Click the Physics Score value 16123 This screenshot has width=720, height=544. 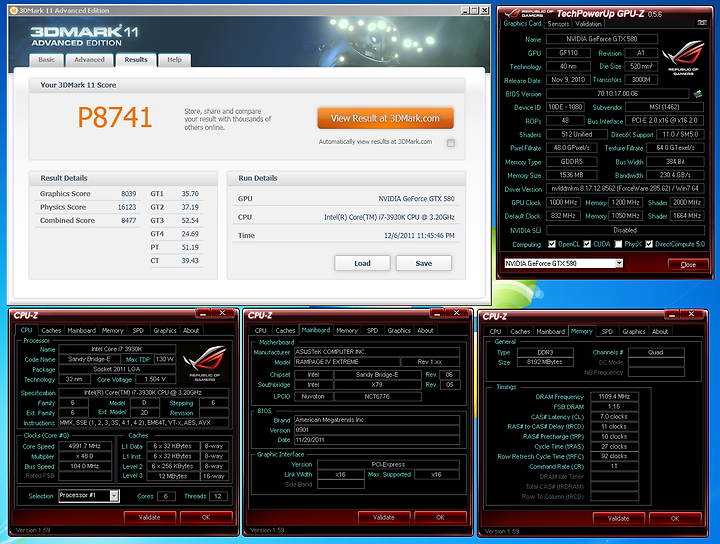(x=127, y=207)
